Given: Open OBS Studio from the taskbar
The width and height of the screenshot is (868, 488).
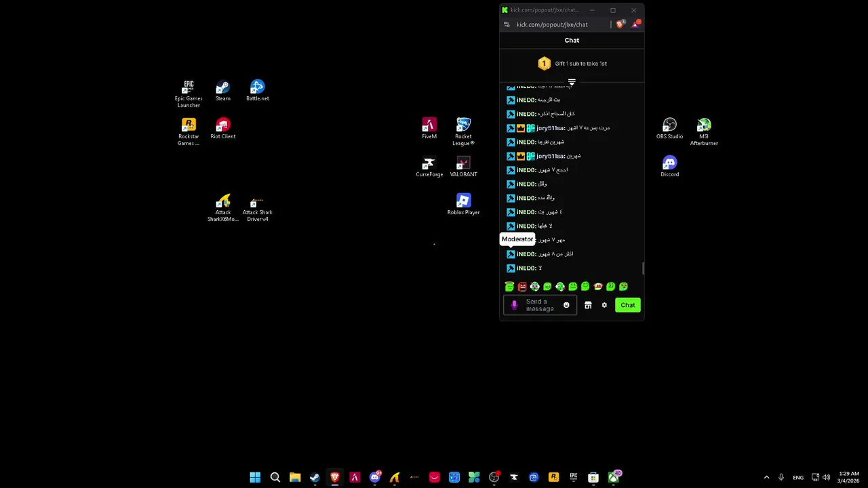Looking at the screenshot, I should click(494, 478).
